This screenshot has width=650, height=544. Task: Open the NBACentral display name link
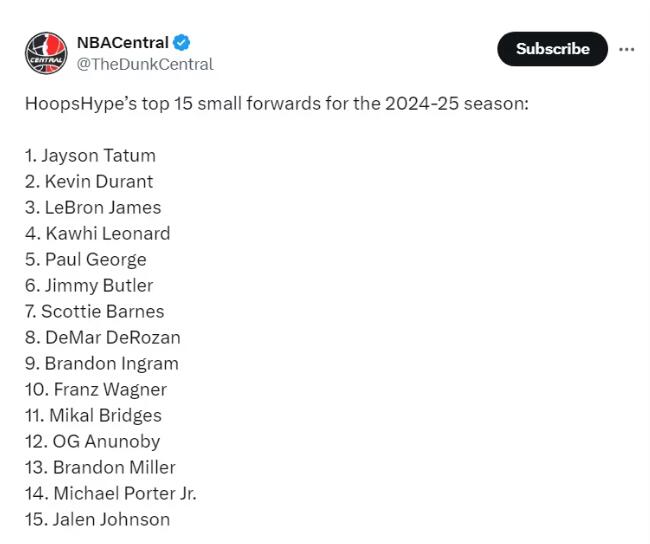[x=122, y=43]
